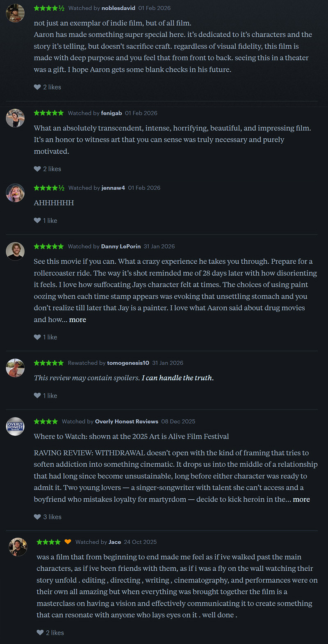Open jennaw4's username link
Screen dimensions: 328x644
click(x=113, y=188)
